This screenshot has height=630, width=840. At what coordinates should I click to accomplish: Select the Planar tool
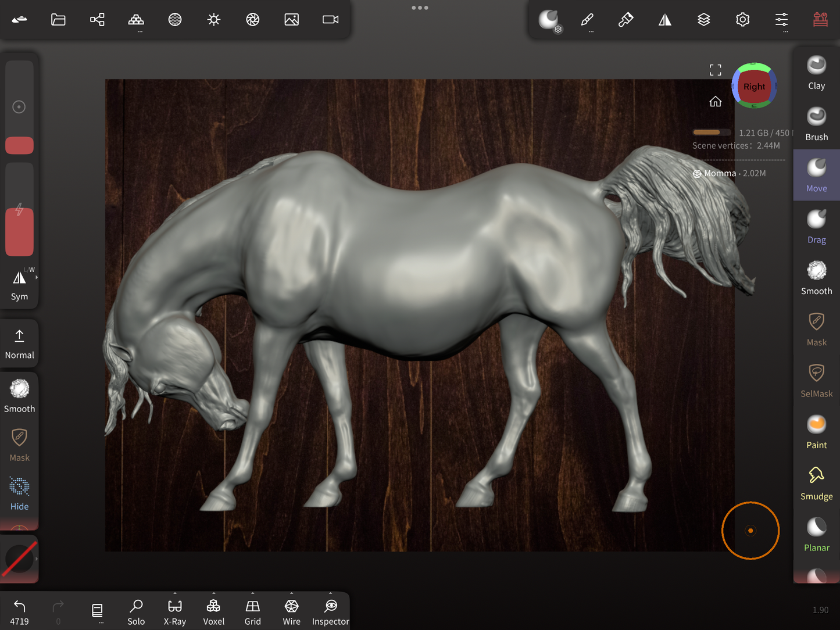click(x=816, y=535)
